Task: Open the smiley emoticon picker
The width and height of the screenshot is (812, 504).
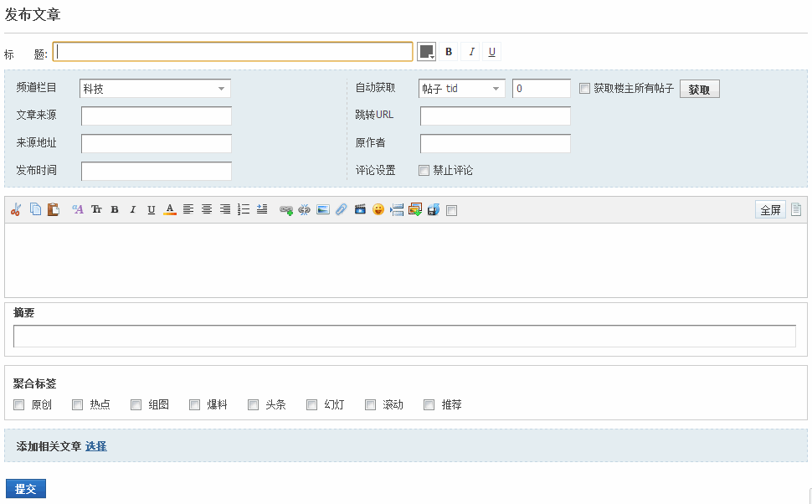Action: 378,209
